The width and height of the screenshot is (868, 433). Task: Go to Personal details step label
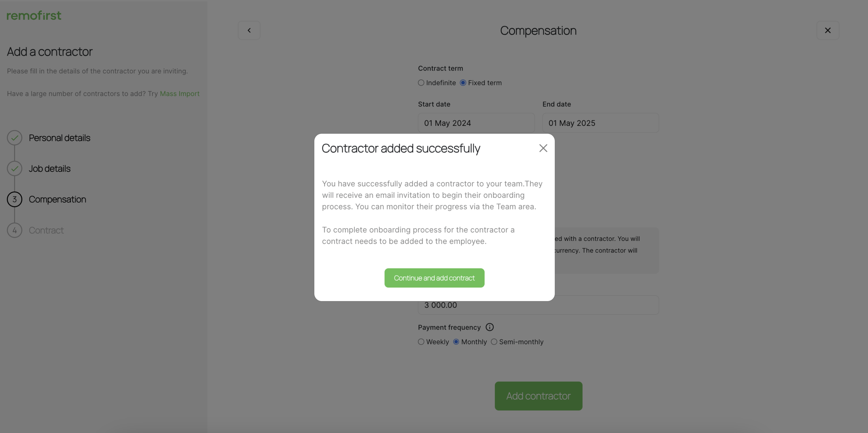(x=60, y=138)
